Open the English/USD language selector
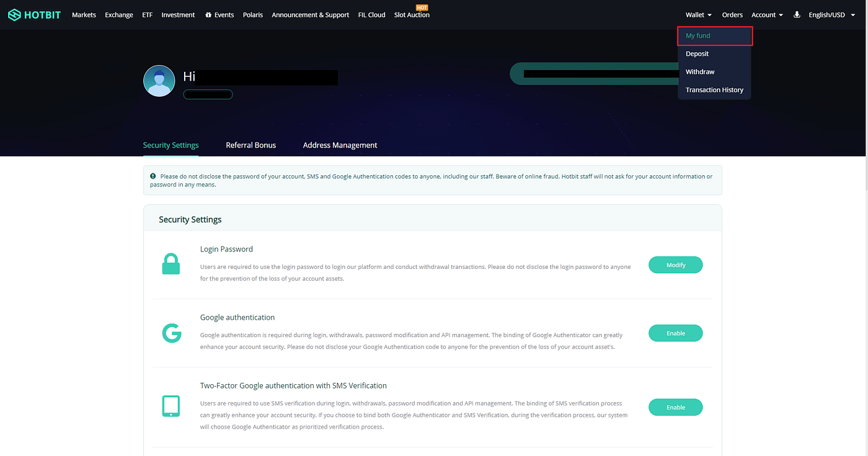The height and width of the screenshot is (456, 868). [831, 15]
